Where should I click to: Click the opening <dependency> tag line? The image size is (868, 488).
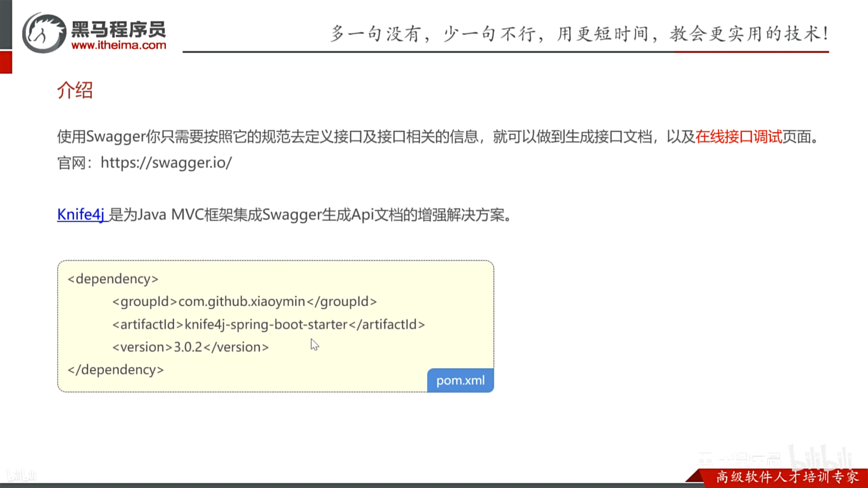coord(113,279)
